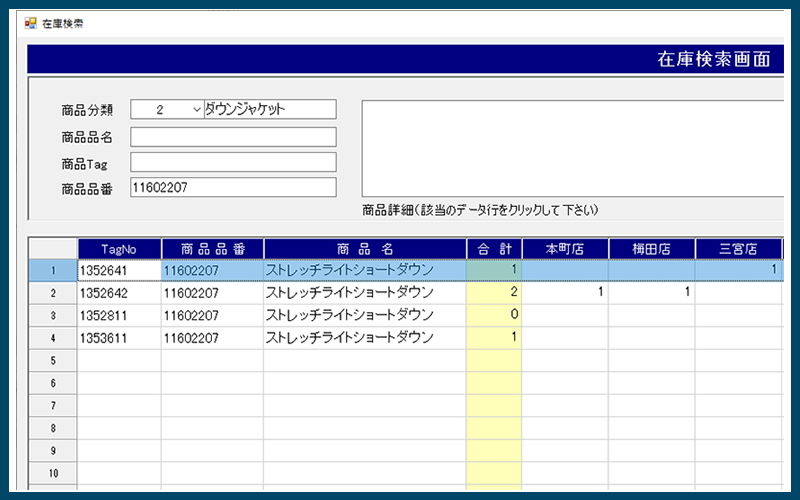Click the 商品品番 field containing 11602207
The width and height of the screenshot is (800, 500).
(x=233, y=188)
